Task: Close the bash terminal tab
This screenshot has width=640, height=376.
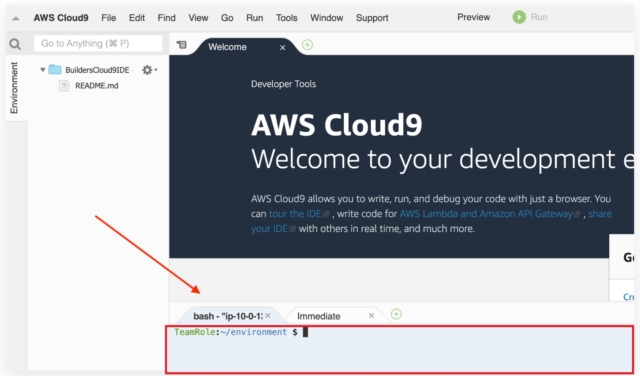Action: (x=268, y=316)
